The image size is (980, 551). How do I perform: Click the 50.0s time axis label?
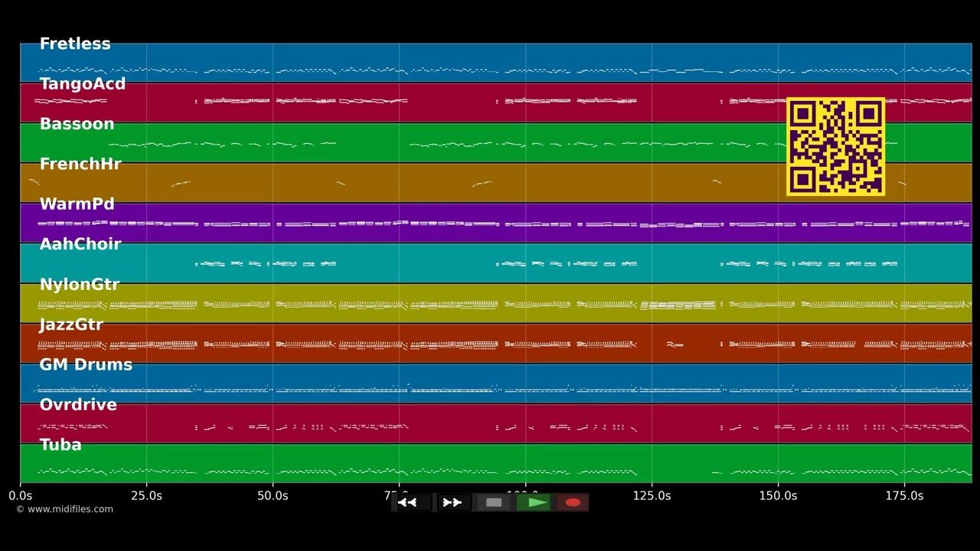click(273, 496)
